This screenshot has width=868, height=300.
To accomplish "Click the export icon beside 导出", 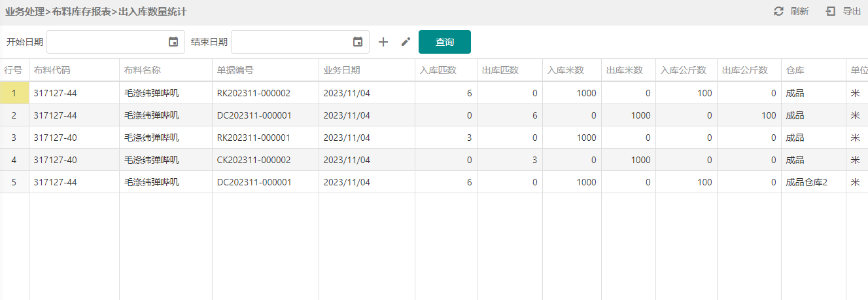I will pos(831,11).
